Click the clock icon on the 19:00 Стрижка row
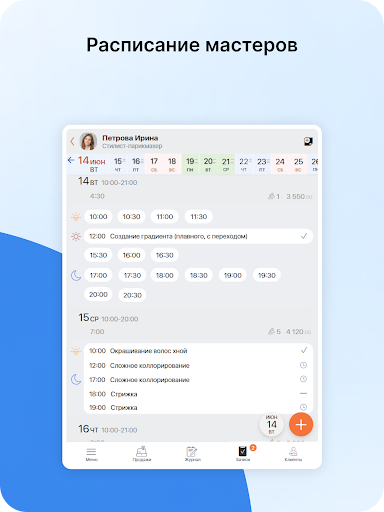The image size is (384, 512). [303, 407]
